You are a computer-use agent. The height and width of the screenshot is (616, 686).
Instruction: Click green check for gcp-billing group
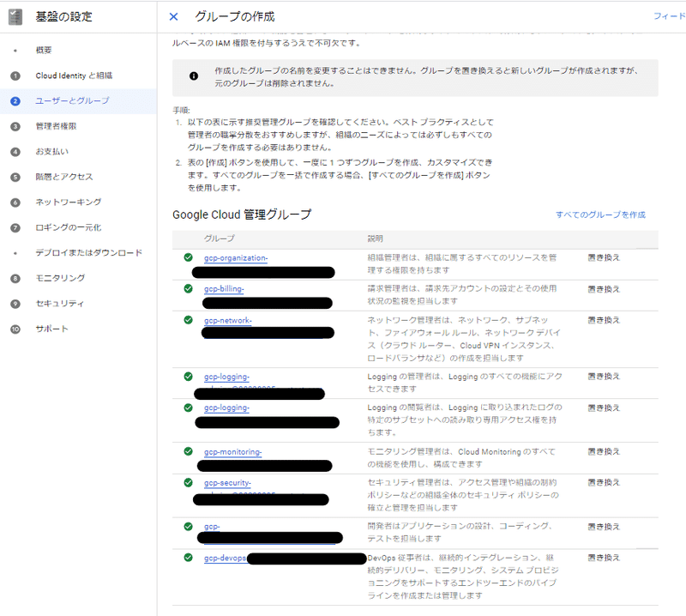tap(188, 288)
